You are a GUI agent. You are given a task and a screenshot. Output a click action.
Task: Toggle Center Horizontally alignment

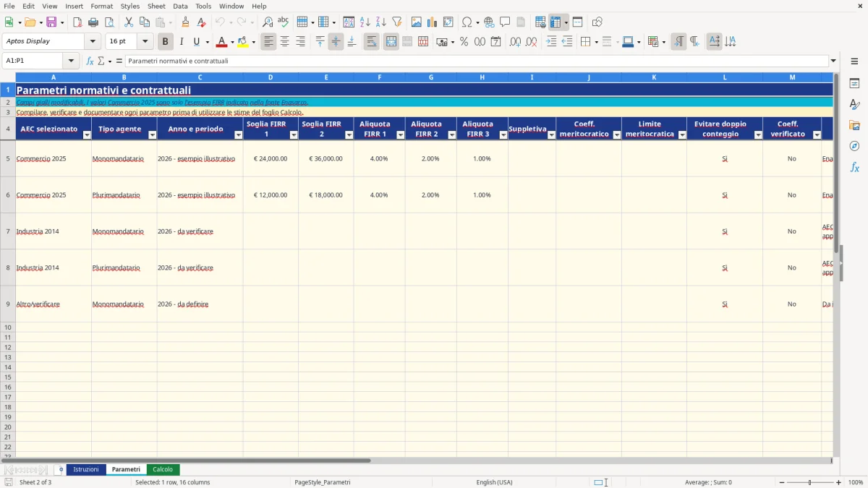pos(284,42)
